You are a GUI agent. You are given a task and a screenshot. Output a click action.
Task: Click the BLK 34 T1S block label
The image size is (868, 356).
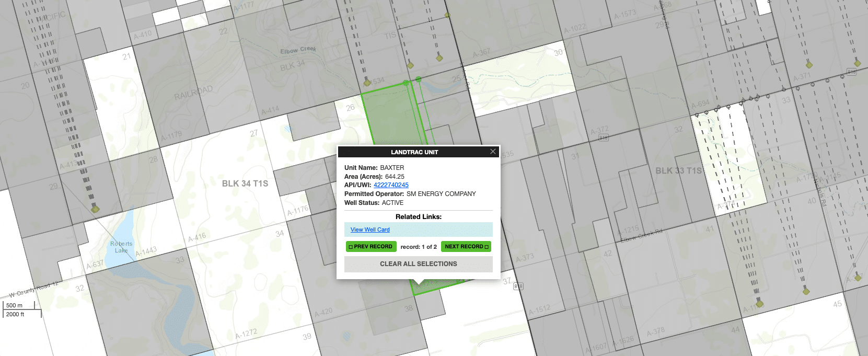tap(245, 183)
